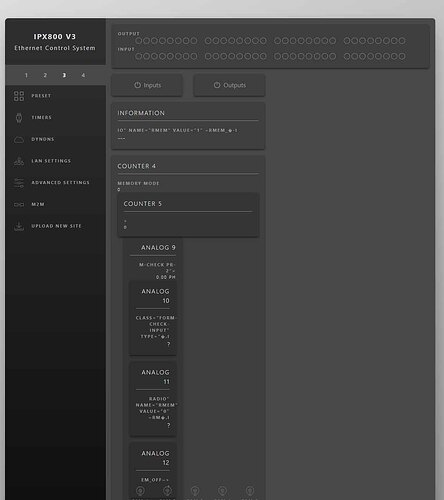The height and width of the screenshot is (500, 444).
Task: Select the DynDNS cloud icon
Action: click(x=19, y=139)
